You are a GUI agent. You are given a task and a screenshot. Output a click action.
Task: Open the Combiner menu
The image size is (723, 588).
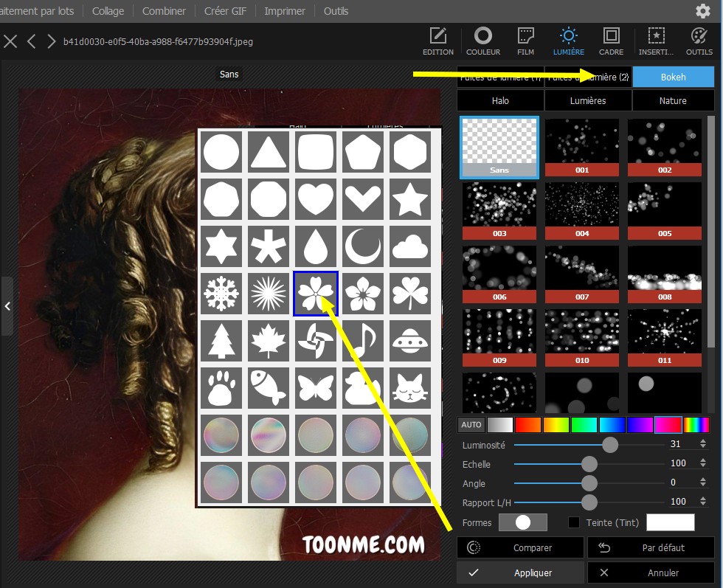pyautogui.click(x=164, y=11)
